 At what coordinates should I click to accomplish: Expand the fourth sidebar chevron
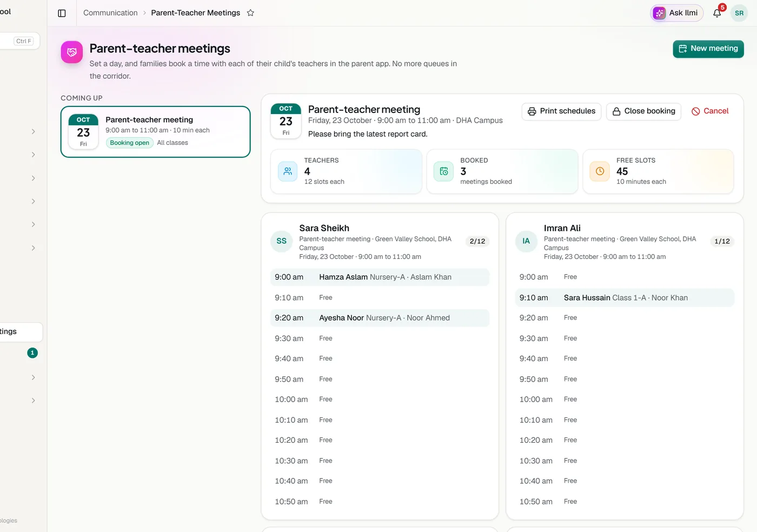(34, 202)
